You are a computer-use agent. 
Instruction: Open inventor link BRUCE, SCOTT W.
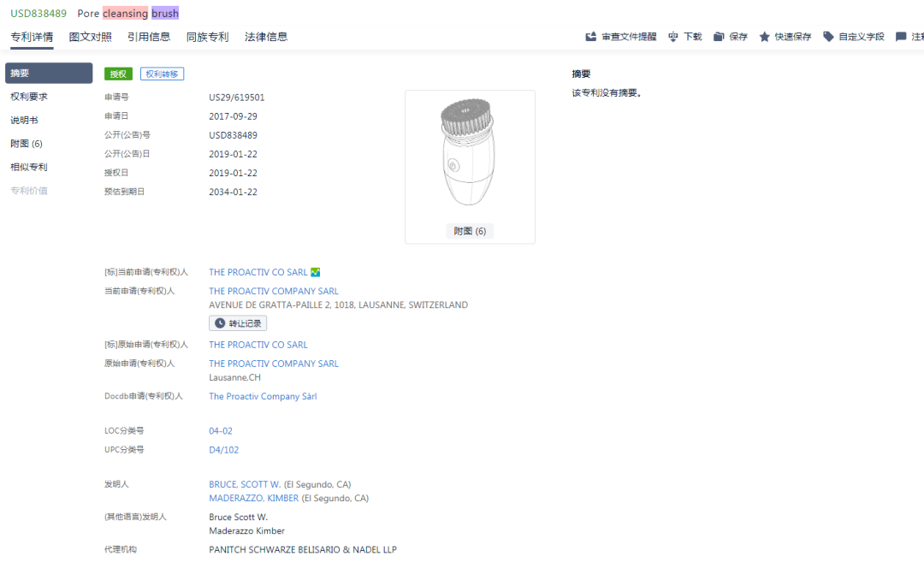[245, 484]
